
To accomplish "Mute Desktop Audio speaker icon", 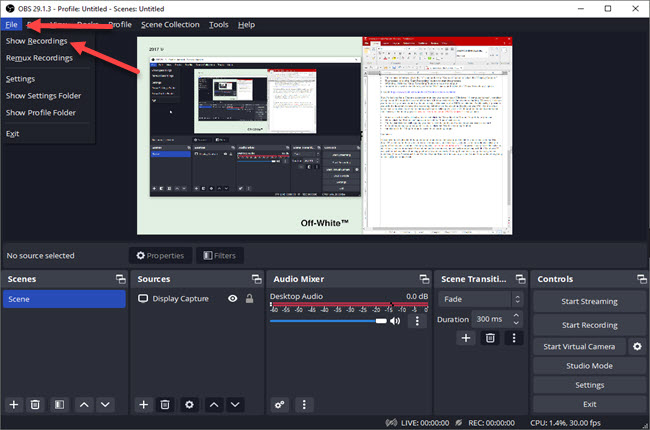I will 395,321.
